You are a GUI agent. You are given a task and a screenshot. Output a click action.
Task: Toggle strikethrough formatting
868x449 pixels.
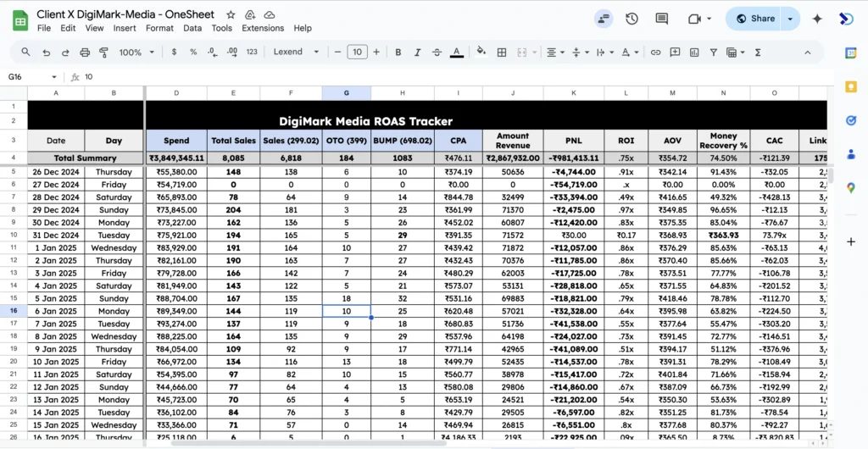point(437,53)
